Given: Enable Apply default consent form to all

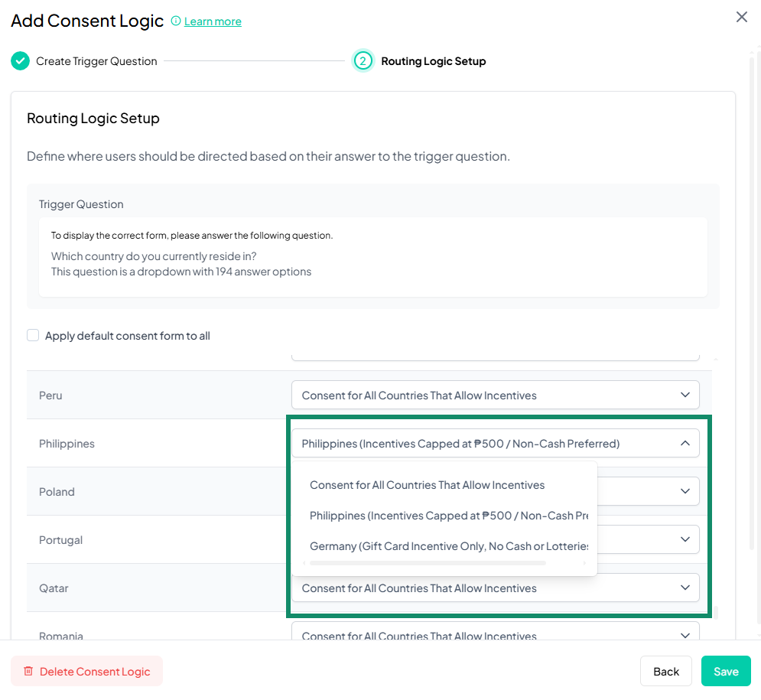Looking at the screenshot, I should pyautogui.click(x=33, y=335).
